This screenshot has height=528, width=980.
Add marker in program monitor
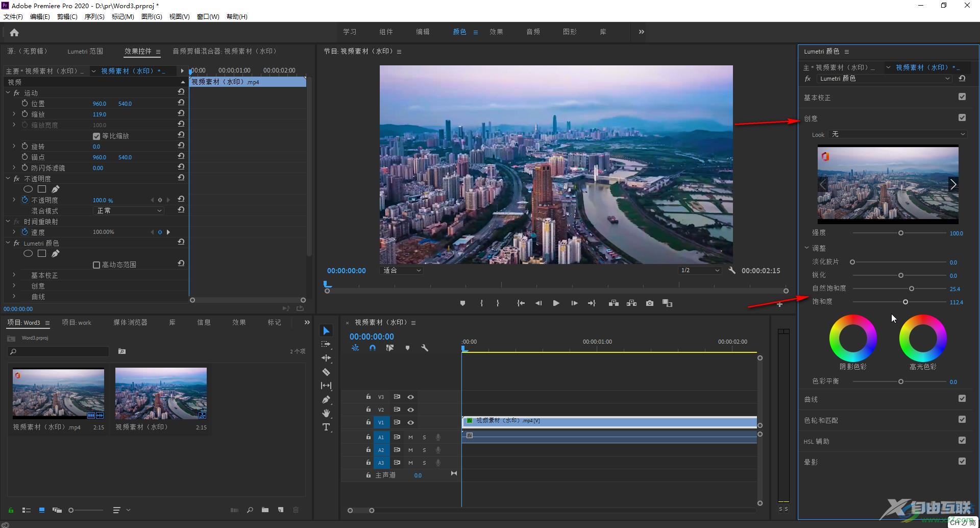pyautogui.click(x=462, y=303)
